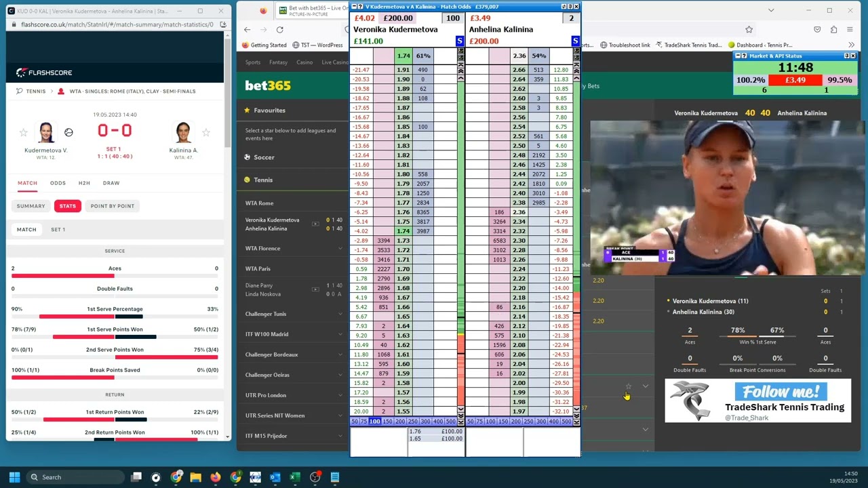The image size is (868, 488).
Task: Open File Explorer from the taskbar
Action: (x=195, y=477)
